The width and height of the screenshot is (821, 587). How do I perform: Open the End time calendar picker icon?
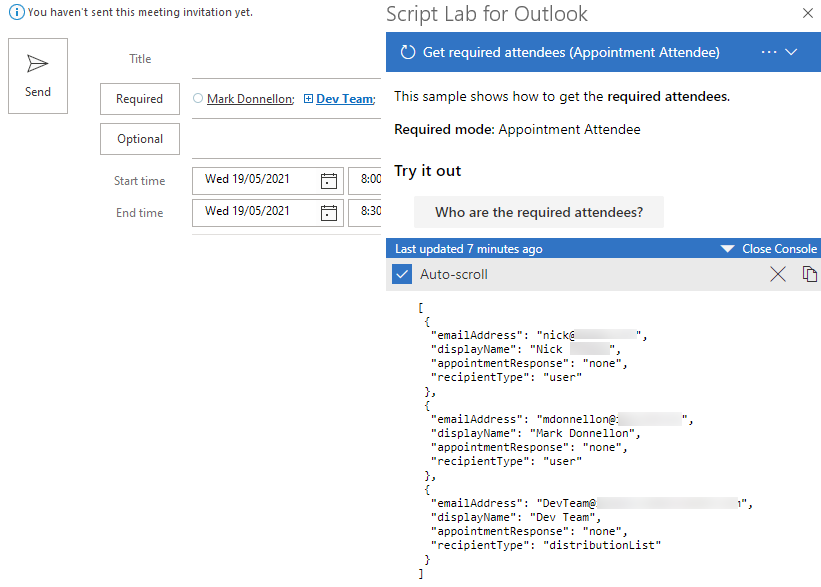(x=327, y=211)
